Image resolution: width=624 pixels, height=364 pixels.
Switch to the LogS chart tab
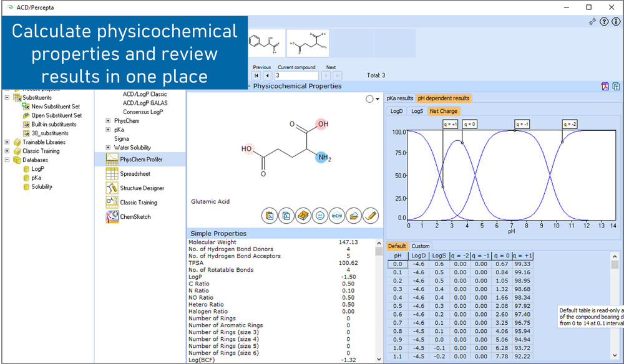point(416,110)
